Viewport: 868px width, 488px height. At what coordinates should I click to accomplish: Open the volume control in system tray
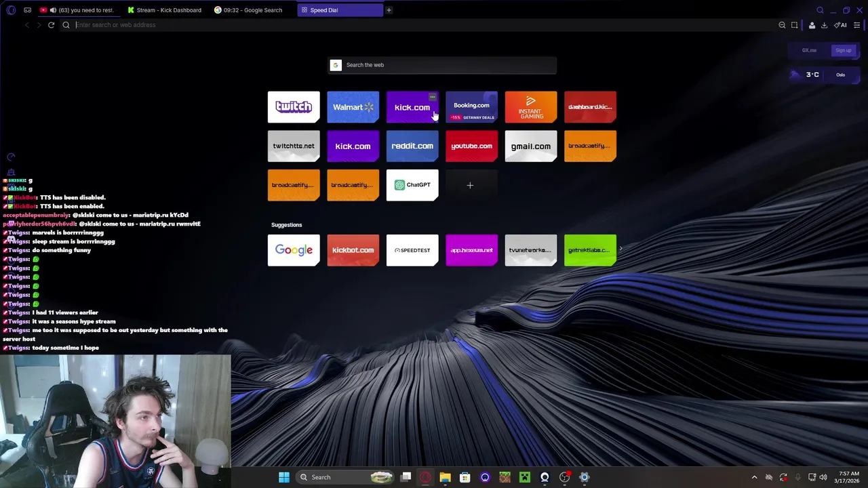tap(824, 477)
